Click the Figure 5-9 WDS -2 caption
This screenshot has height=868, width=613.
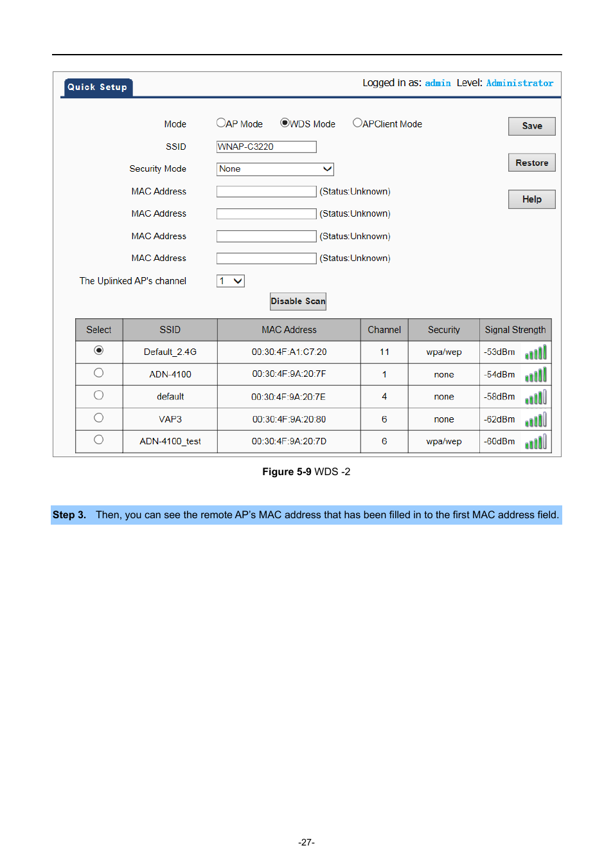point(306,472)
